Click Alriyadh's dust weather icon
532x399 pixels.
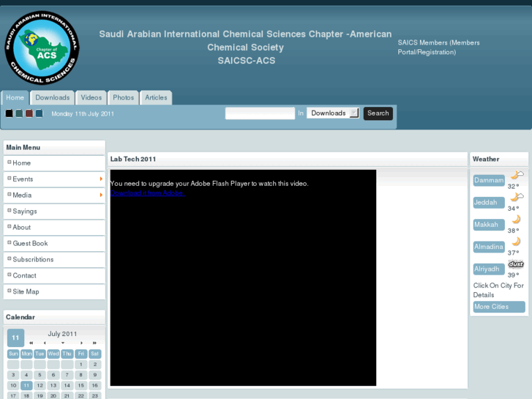point(516,264)
